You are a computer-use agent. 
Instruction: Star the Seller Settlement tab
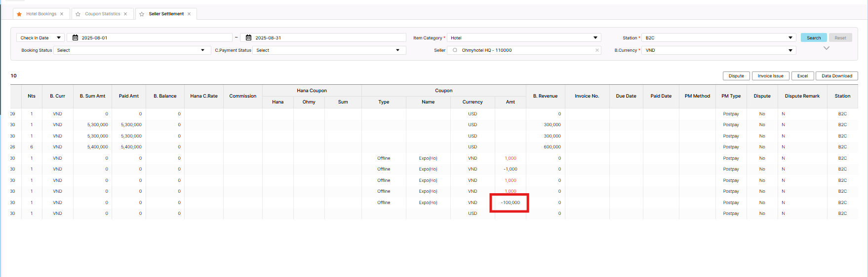click(142, 14)
